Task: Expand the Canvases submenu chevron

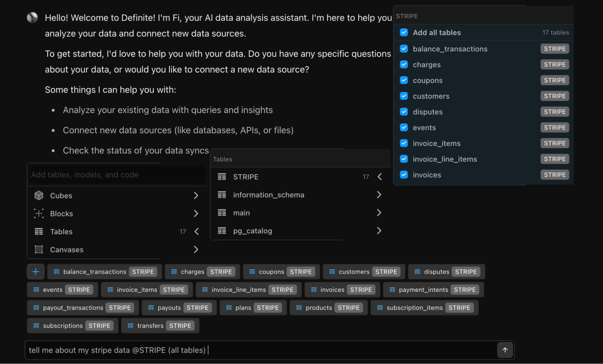Action: point(196,250)
